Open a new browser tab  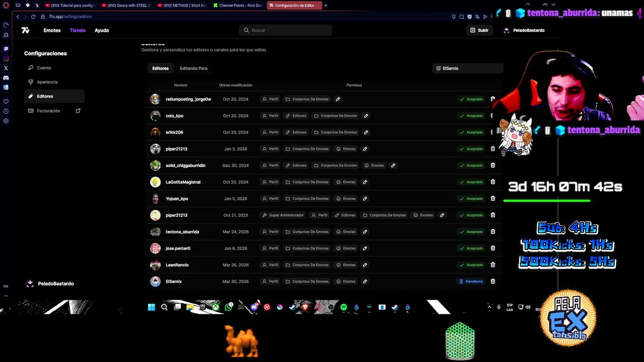point(326,5)
